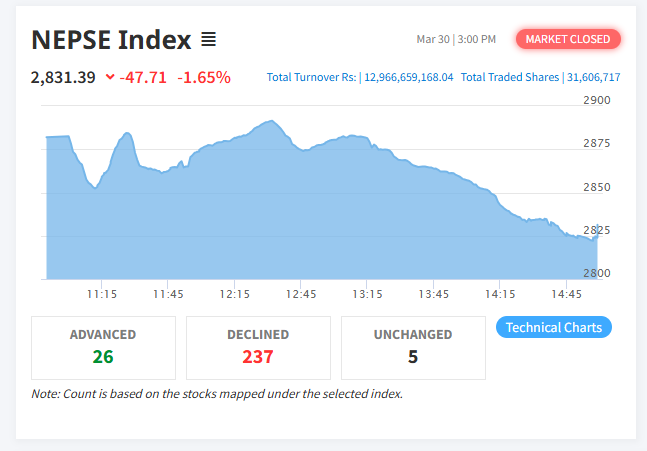Click the Market Closed status badge
The image size is (647, 451).
coord(568,39)
